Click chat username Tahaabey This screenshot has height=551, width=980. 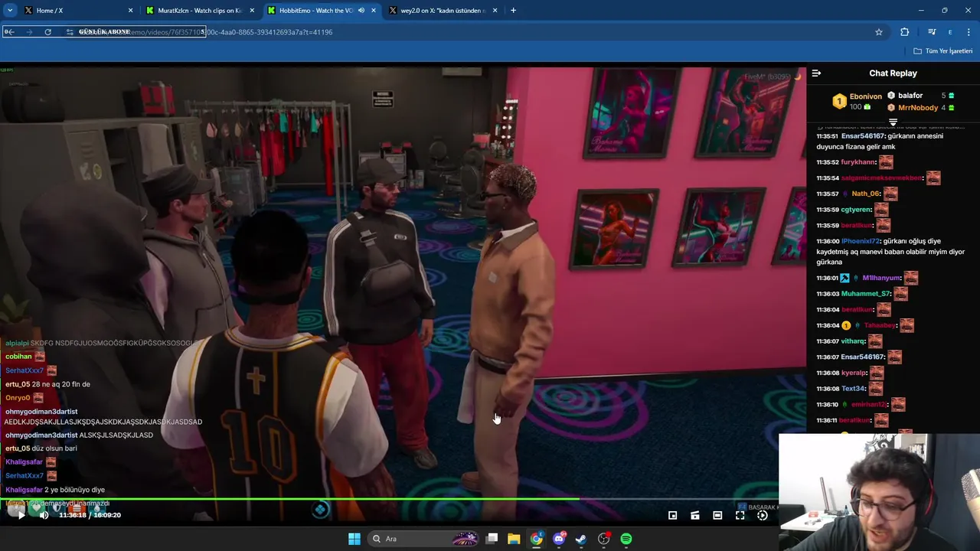(880, 325)
